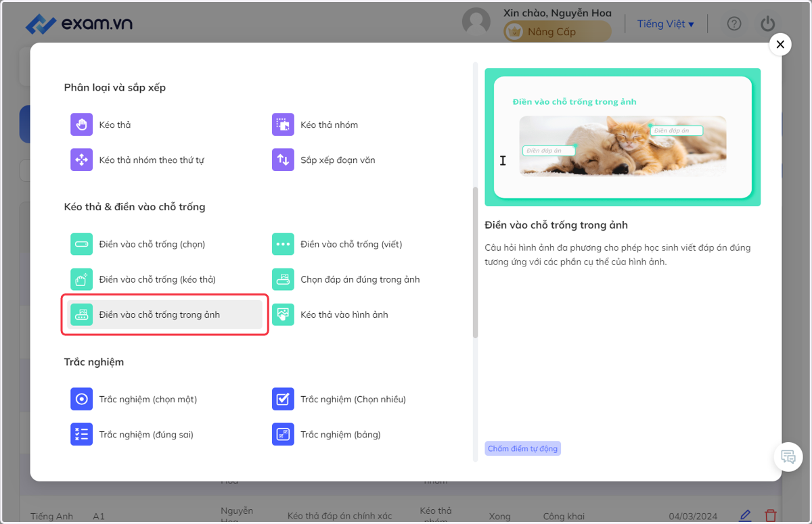This screenshot has width=812, height=524.
Task: Select Sắp xếp đoạn văn label
Action: 338,160
